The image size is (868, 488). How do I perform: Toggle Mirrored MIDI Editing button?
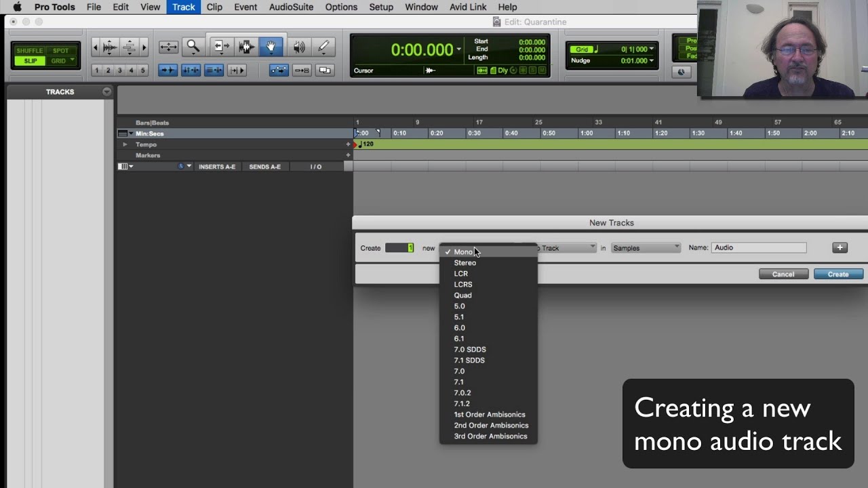point(302,70)
